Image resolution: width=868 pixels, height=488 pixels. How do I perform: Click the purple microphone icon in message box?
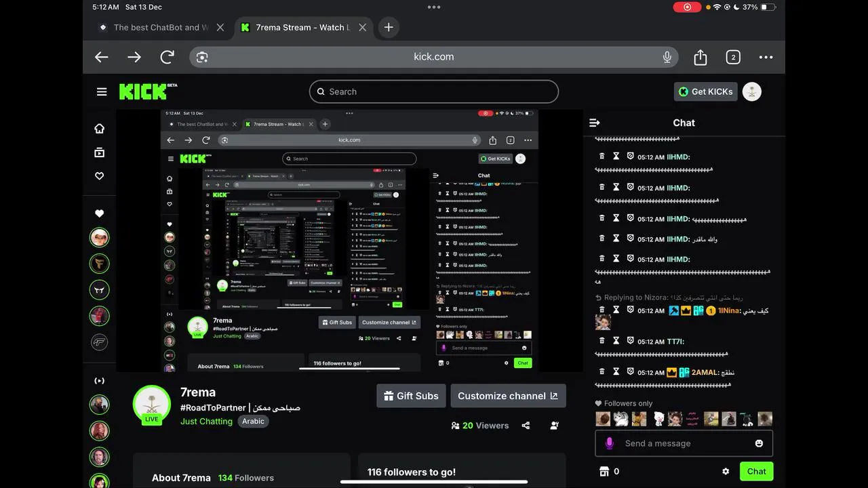pos(609,443)
